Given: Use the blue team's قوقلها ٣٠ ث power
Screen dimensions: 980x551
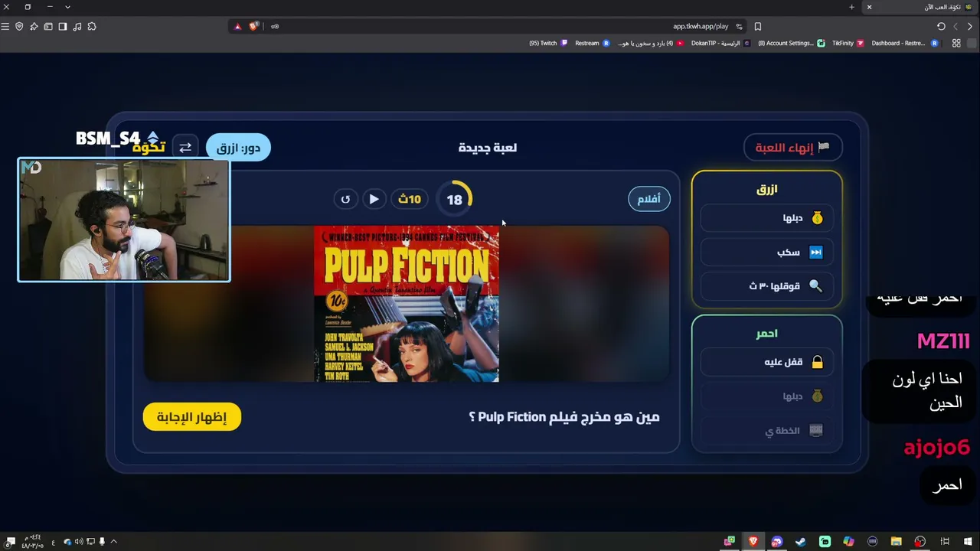Looking at the screenshot, I should click(x=767, y=286).
